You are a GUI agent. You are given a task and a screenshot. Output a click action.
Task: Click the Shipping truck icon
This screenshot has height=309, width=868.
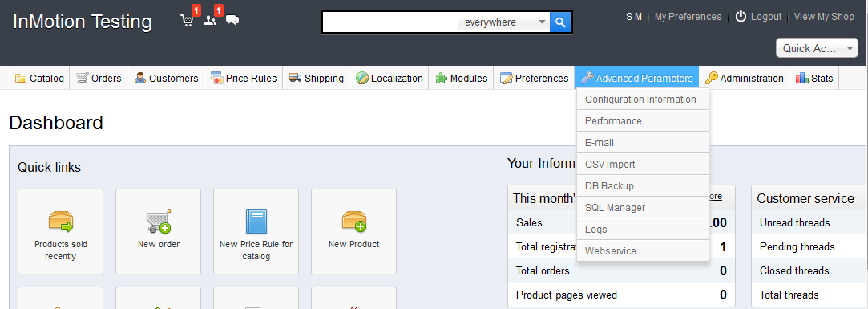click(x=295, y=78)
